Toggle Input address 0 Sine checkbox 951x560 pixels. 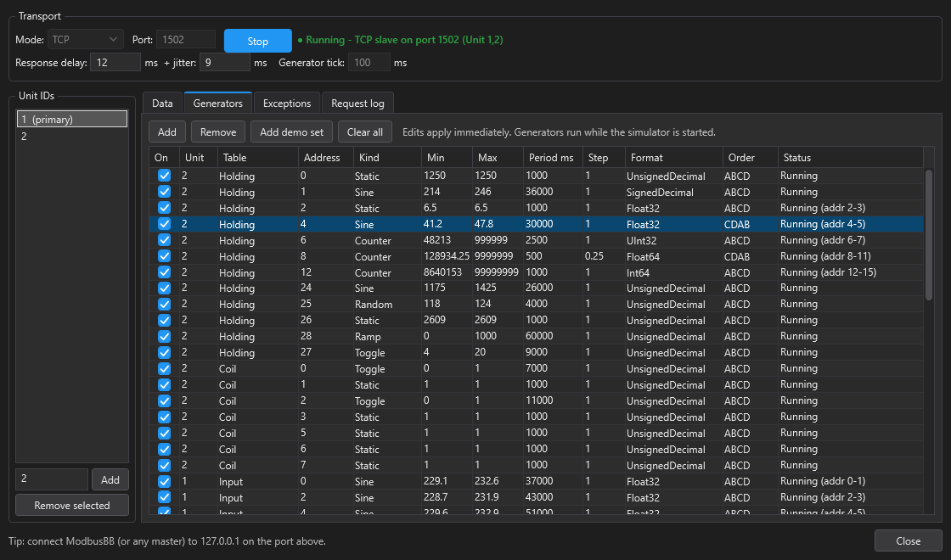click(165, 481)
